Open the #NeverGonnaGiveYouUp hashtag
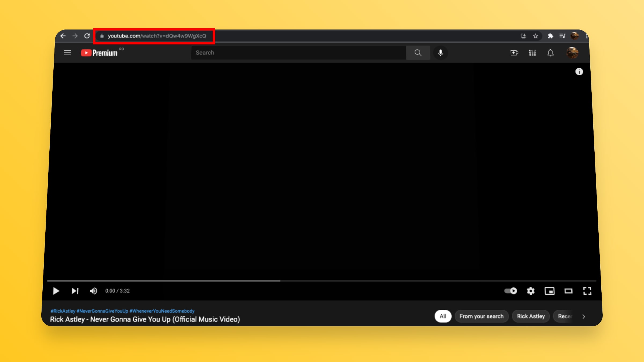Screen dimensions: 644x362 (102, 311)
